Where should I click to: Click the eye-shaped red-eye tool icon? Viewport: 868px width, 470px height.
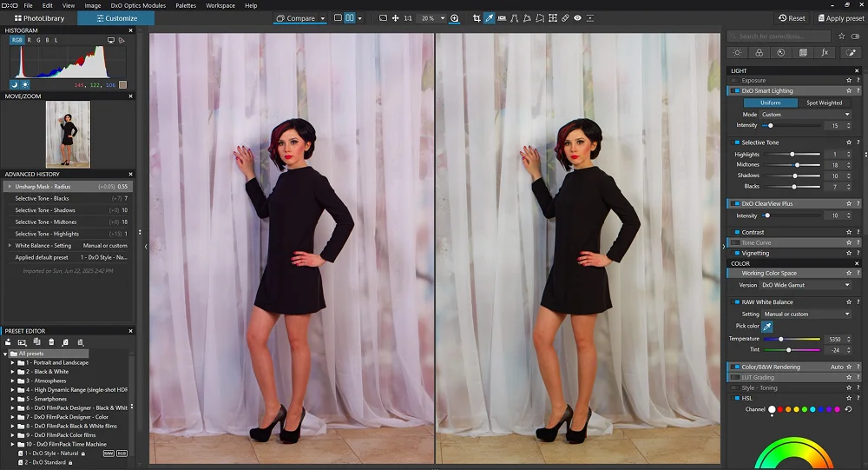click(577, 18)
